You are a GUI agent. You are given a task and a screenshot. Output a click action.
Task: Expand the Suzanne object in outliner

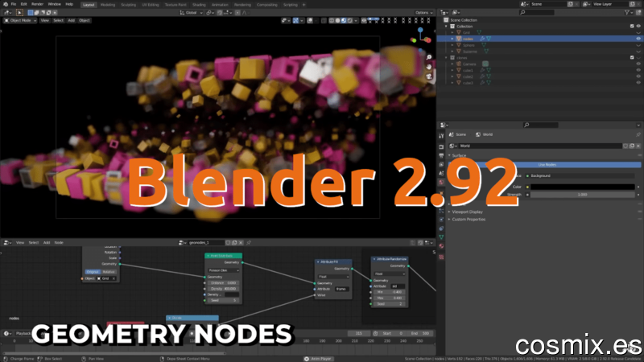click(x=453, y=51)
